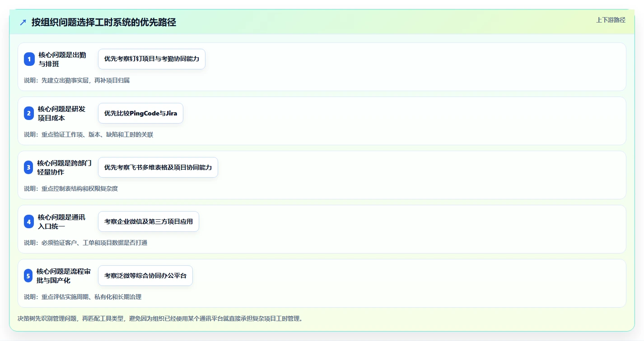
Task: Click the step 2 number badge
Action: point(29,113)
